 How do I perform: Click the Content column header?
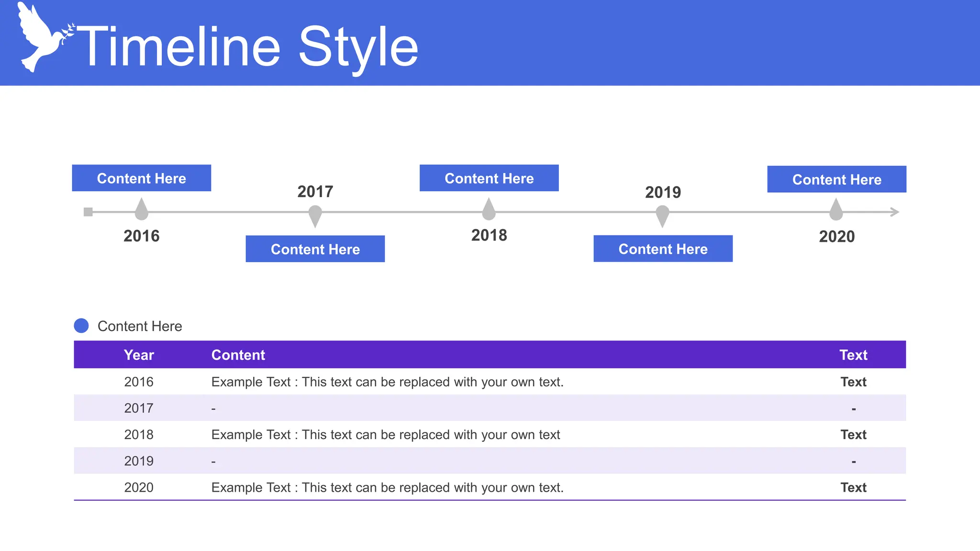click(238, 355)
